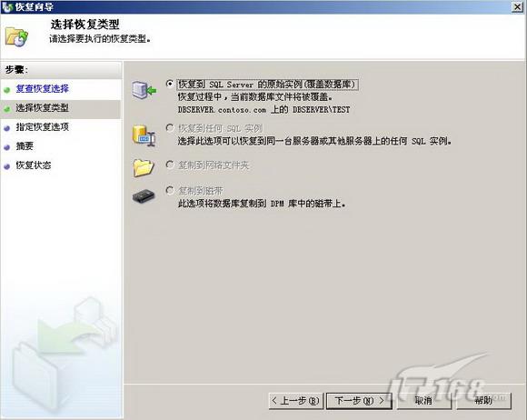Click the database SQL instance icon
This screenshot has width=527, height=420.
click(144, 135)
